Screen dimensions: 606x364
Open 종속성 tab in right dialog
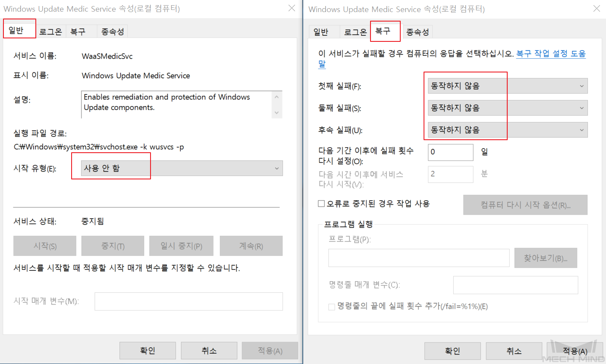[x=418, y=32]
